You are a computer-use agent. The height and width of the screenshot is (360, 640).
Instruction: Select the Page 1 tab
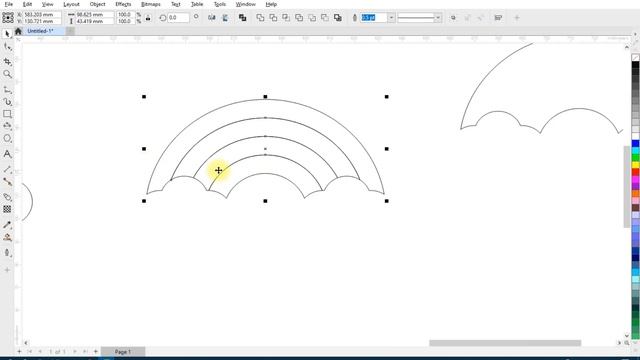point(122,351)
